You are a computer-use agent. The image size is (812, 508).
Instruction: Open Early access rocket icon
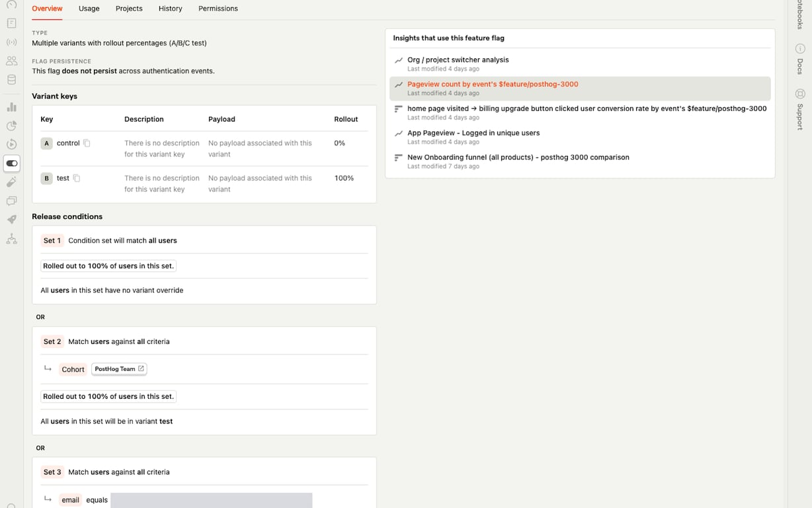[11, 220]
